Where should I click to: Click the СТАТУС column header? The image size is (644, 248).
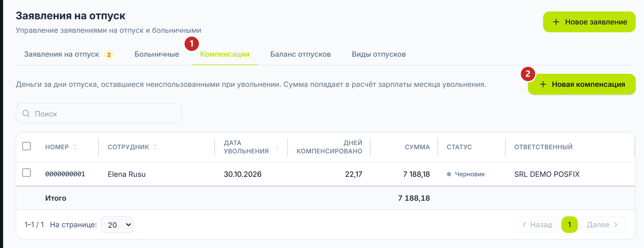pyautogui.click(x=459, y=147)
